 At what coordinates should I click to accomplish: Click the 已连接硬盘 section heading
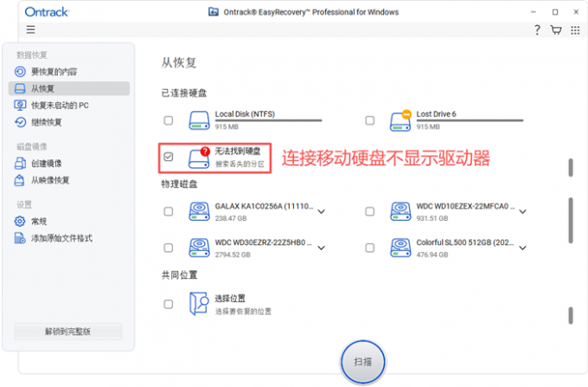(x=183, y=93)
